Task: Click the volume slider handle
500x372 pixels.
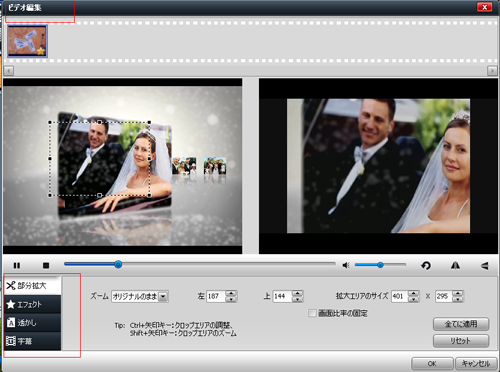Action: pos(380,265)
